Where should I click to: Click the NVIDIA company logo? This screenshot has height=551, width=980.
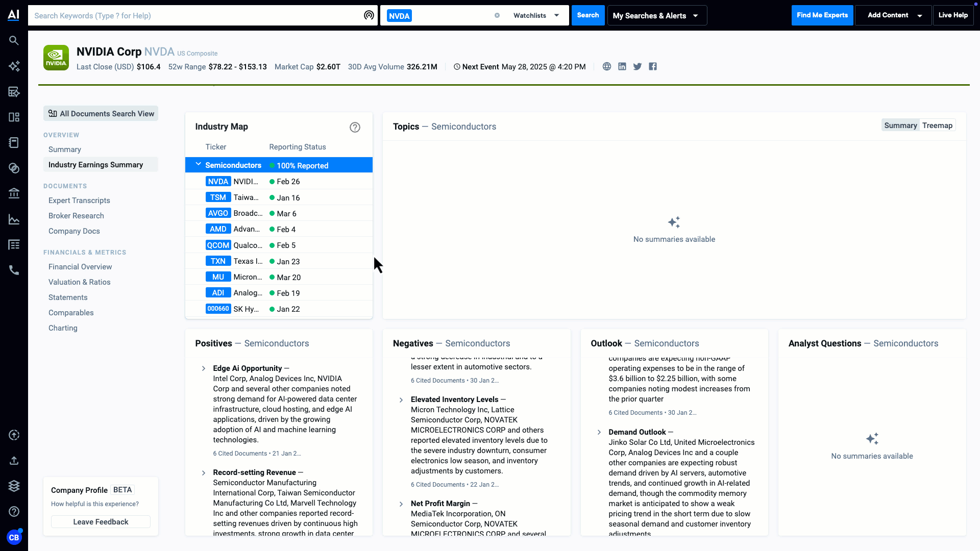[56, 58]
